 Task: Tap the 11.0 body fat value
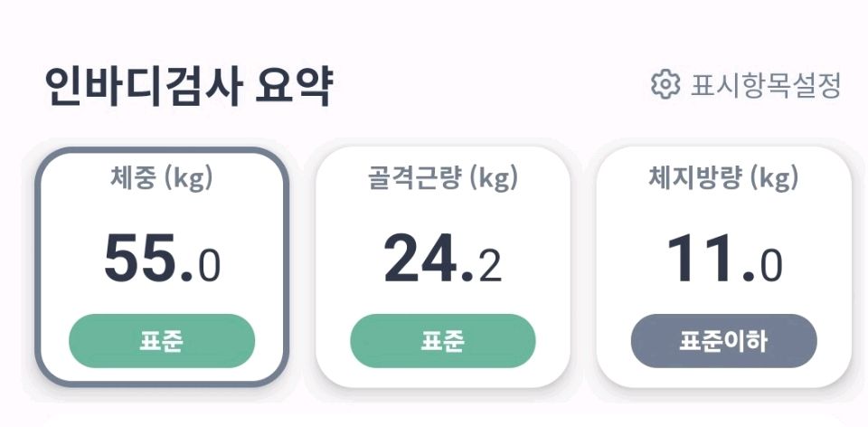pos(723,260)
